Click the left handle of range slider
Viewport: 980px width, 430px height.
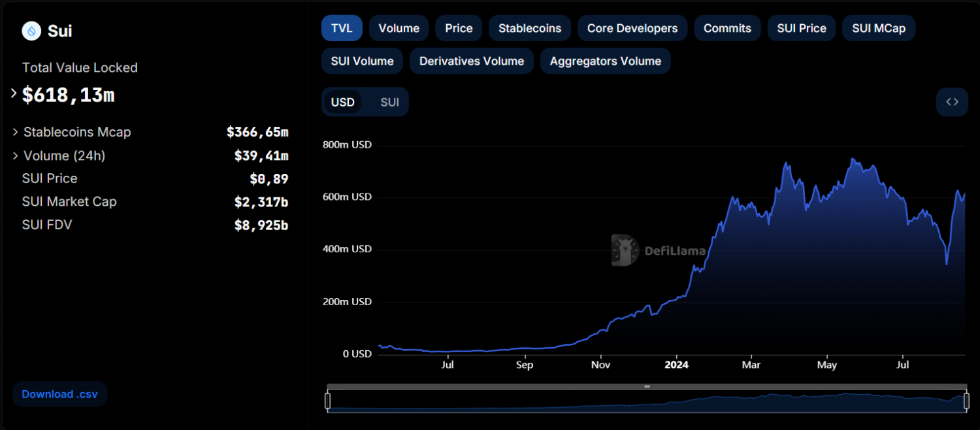(328, 401)
